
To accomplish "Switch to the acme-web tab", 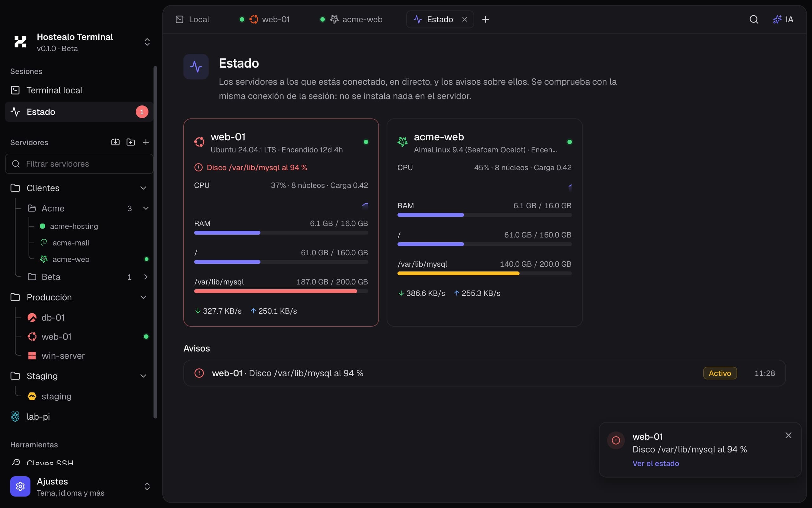I will pyautogui.click(x=351, y=19).
